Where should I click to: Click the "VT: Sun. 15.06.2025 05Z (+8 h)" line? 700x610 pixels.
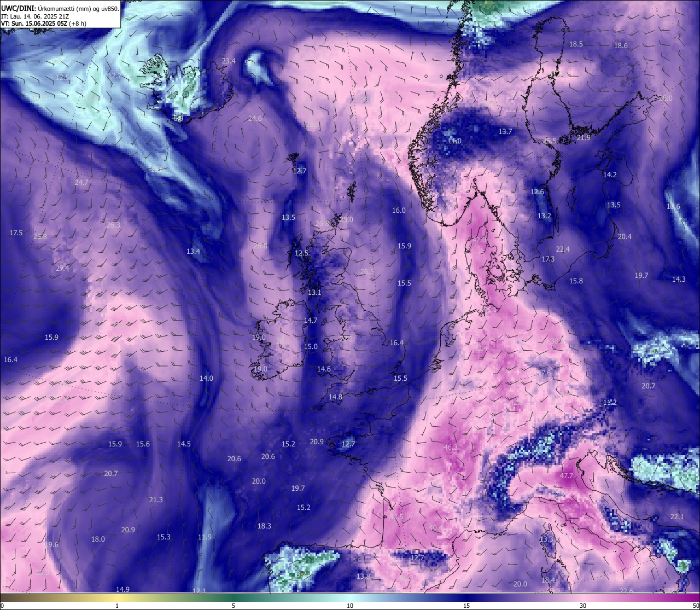[44, 24]
